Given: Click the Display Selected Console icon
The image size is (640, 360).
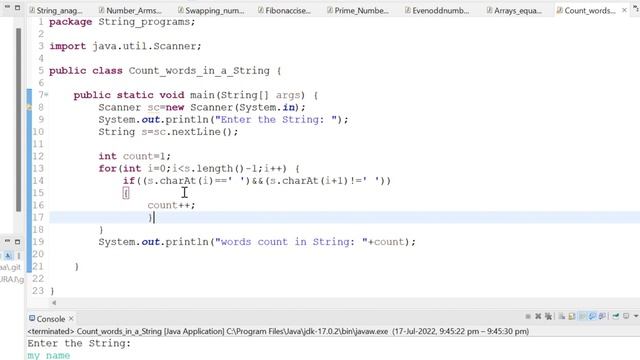Looking at the screenshot, I should pos(626,316).
